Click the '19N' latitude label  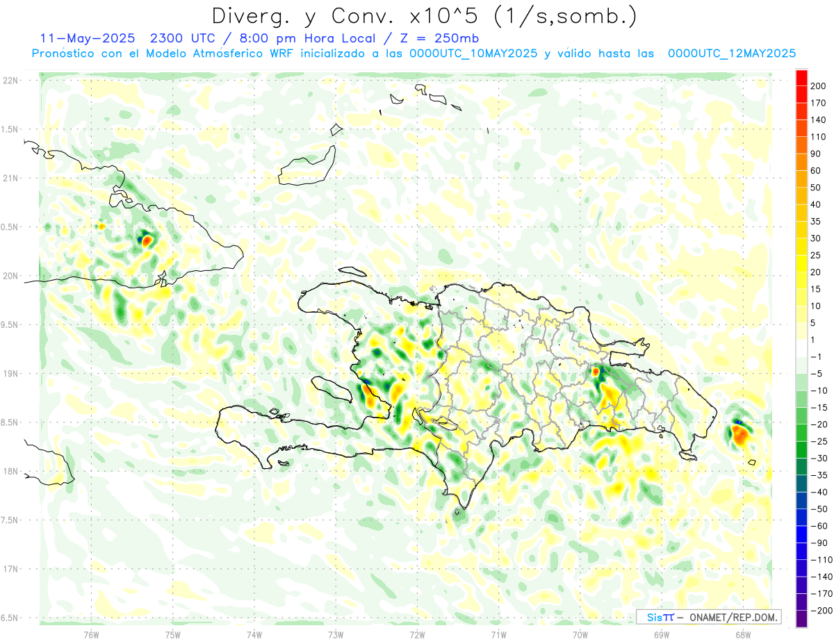tap(10, 374)
